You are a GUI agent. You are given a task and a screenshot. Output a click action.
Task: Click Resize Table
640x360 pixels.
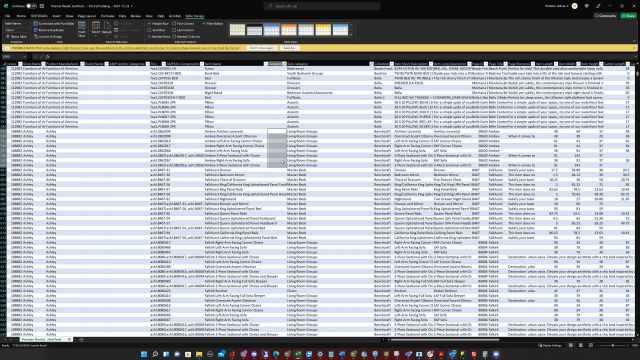pyautogui.click(x=17, y=36)
